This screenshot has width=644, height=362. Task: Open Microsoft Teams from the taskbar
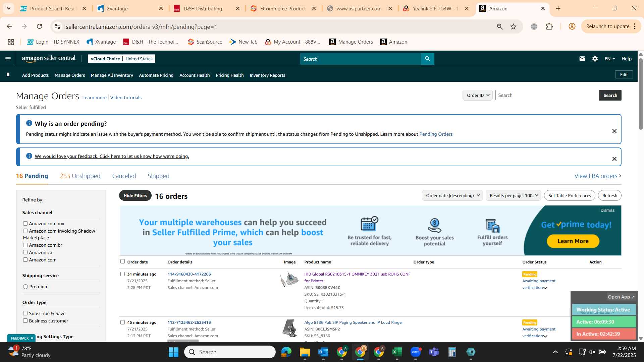(434, 352)
